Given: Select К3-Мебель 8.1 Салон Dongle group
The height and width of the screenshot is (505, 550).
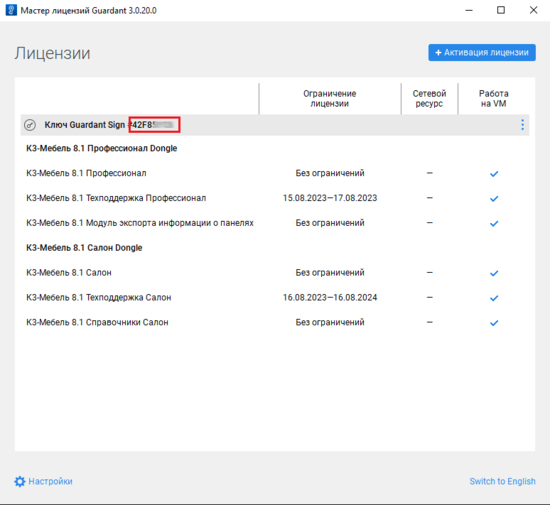Looking at the screenshot, I should [x=84, y=248].
